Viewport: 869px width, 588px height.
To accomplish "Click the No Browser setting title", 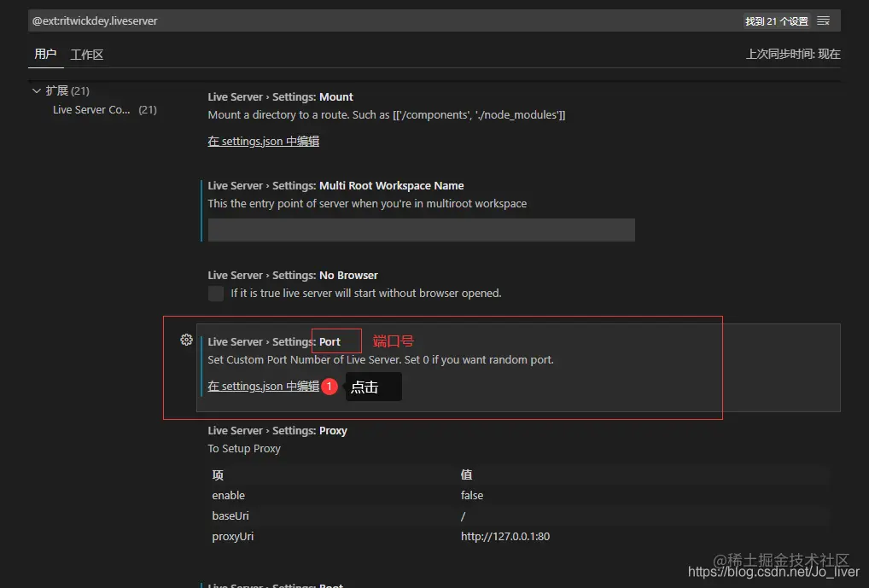I will pos(293,276).
